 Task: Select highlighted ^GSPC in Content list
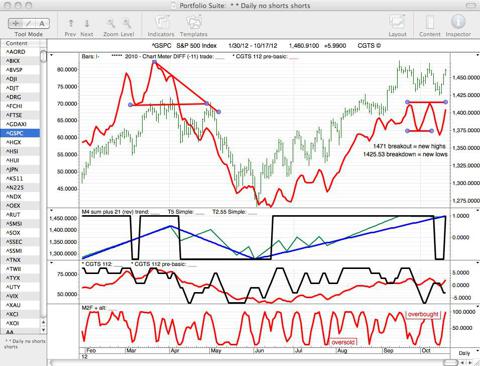(x=20, y=133)
